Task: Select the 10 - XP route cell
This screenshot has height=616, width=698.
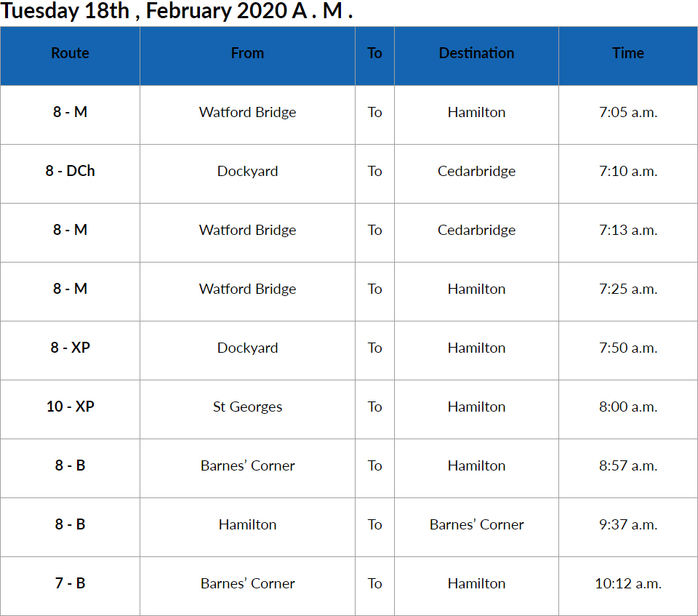Action: 71,407
